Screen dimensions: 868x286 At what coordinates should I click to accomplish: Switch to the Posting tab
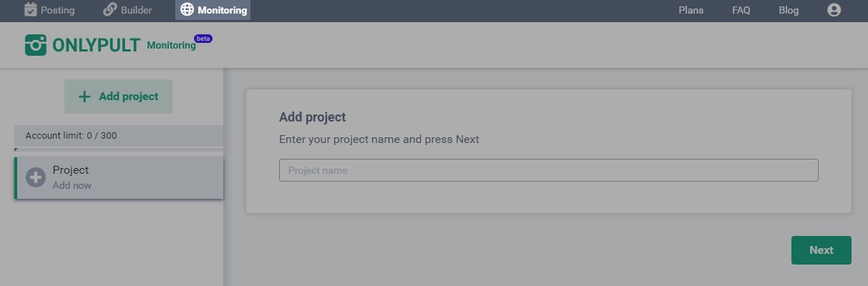pos(49,10)
